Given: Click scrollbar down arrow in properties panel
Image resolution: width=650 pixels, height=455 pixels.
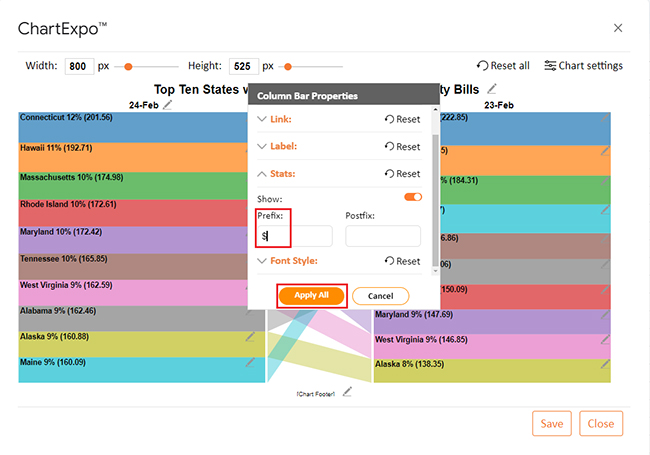Looking at the screenshot, I should [435, 271].
